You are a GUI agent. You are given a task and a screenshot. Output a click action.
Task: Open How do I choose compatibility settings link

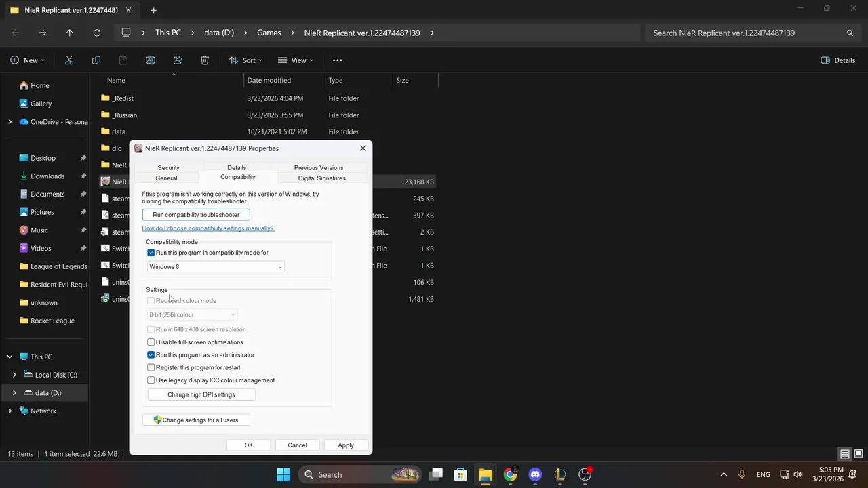coord(208,228)
